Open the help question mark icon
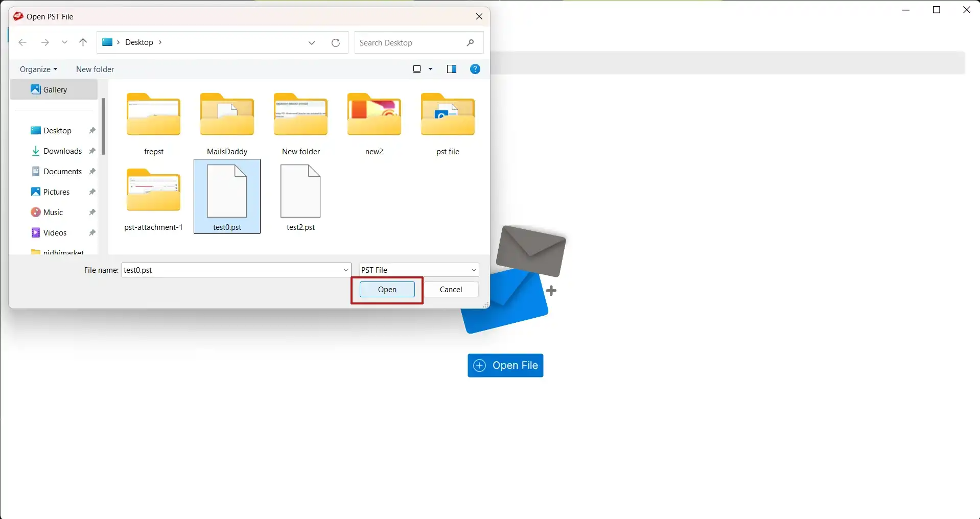This screenshot has height=519, width=980. 475,69
